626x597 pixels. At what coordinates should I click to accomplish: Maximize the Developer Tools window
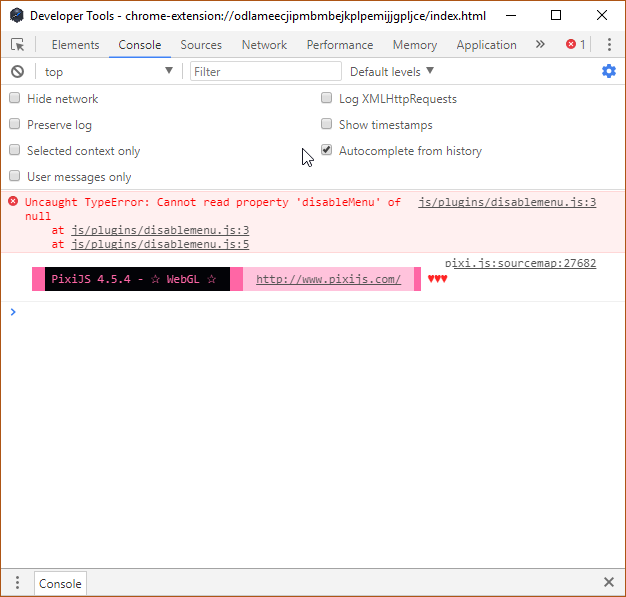point(556,15)
